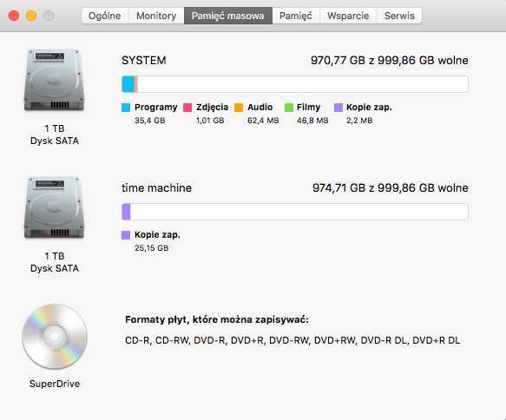The height and width of the screenshot is (420, 506).
Task: Click the SYSTEM volume name
Action: [x=144, y=61]
